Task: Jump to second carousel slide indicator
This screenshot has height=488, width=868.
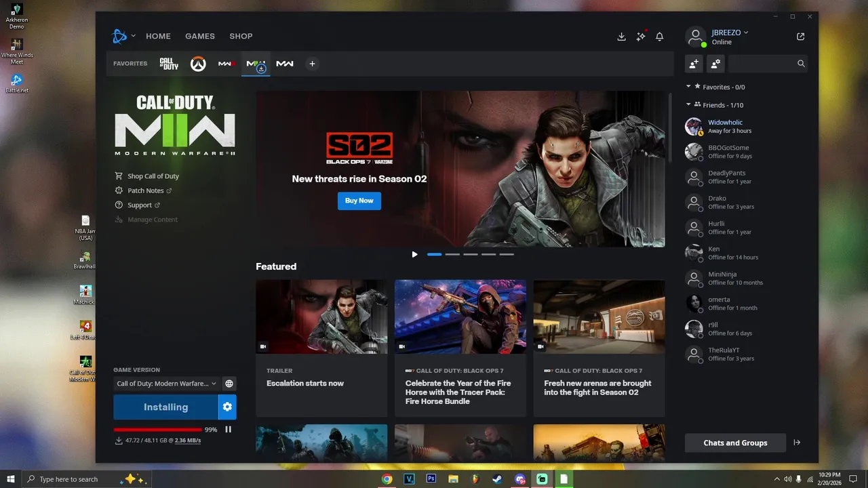Action: click(x=452, y=254)
